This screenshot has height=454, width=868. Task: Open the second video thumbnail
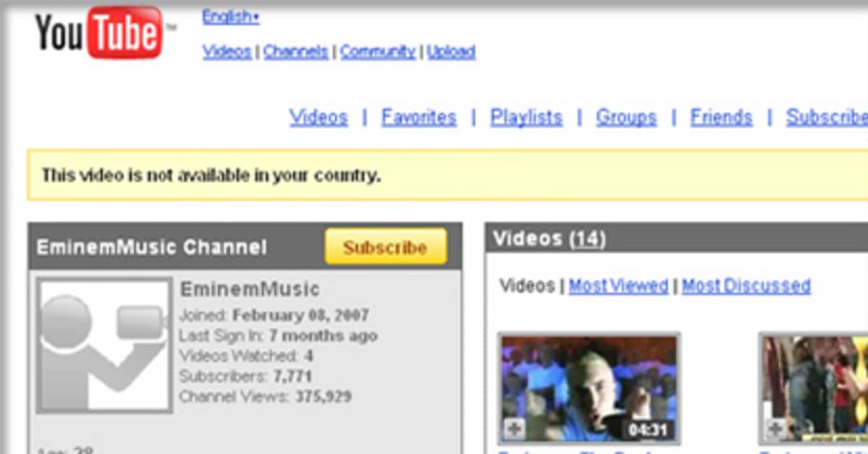pyautogui.click(x=814, y=388)
